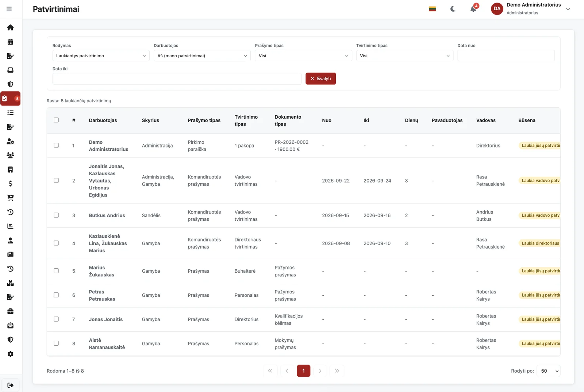Viewport: 584px width, 392px height.
Task: Check the row for Demo Administratorius
Action: (56, 145)
